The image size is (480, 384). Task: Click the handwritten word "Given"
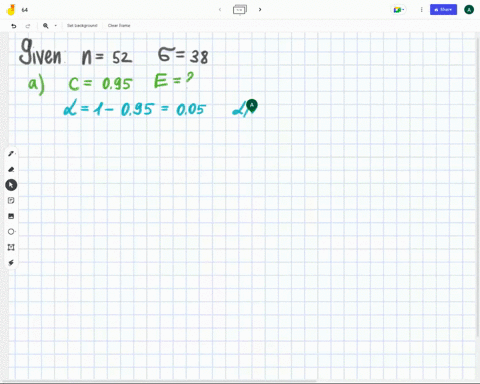coord(40,52)
